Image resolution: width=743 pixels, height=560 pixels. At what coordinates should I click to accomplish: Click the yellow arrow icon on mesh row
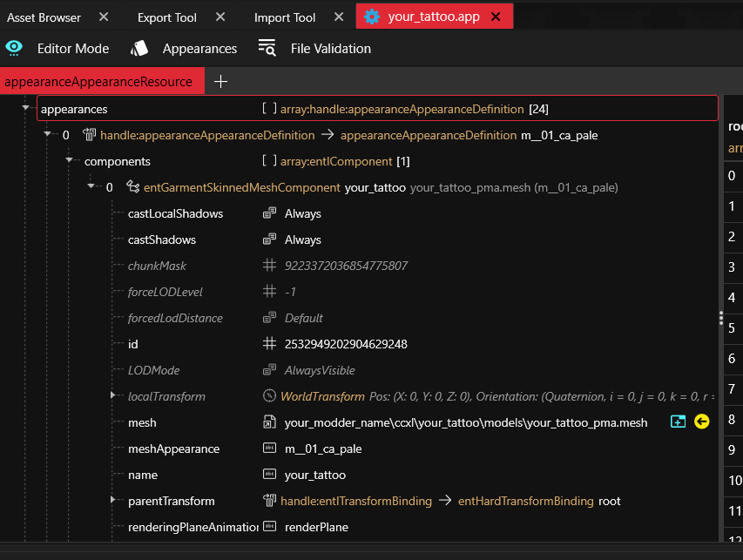click(702, 422)
